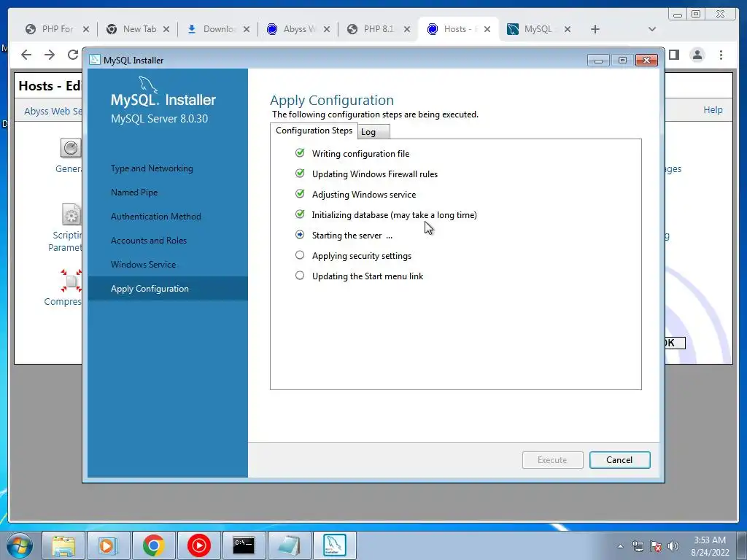Image resolution: width=747 pixels, height=560 pixels.
Task: Click the green check beside Updating Windows Firewall rules
Action: 300,174
